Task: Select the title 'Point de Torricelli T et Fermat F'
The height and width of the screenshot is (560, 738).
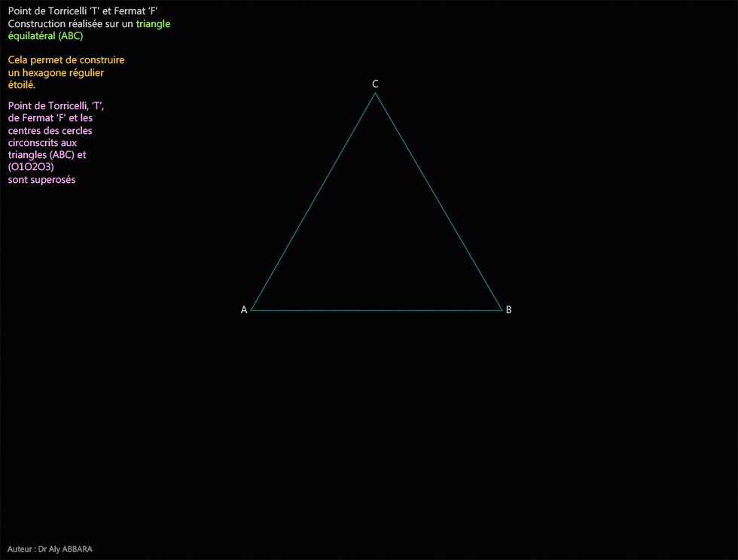Action: [x=83, y=11]
